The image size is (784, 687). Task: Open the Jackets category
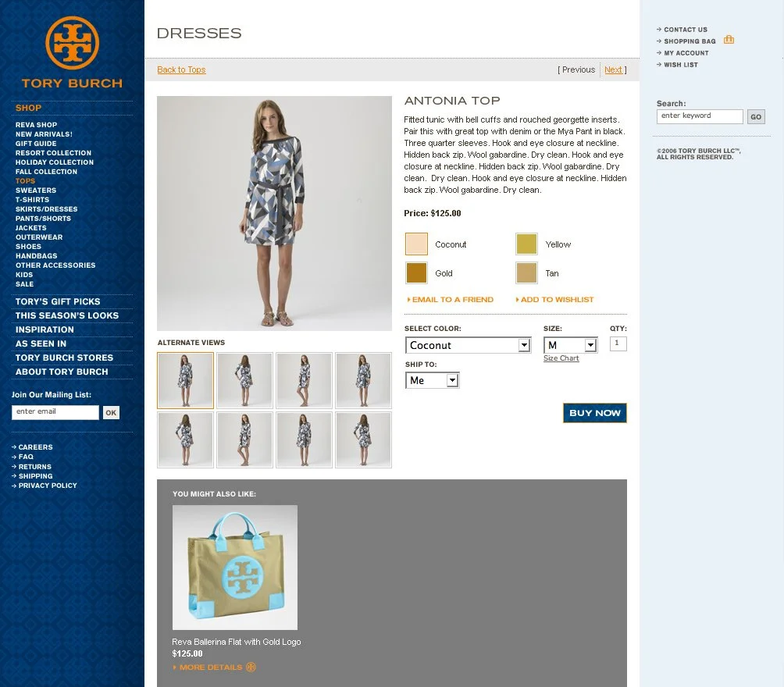coord(31,227)
